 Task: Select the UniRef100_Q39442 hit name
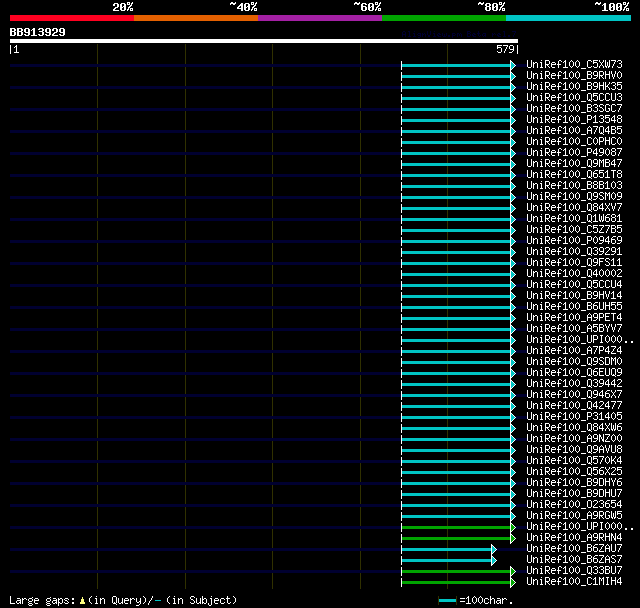pyautogui.click(x=574, y=384)
